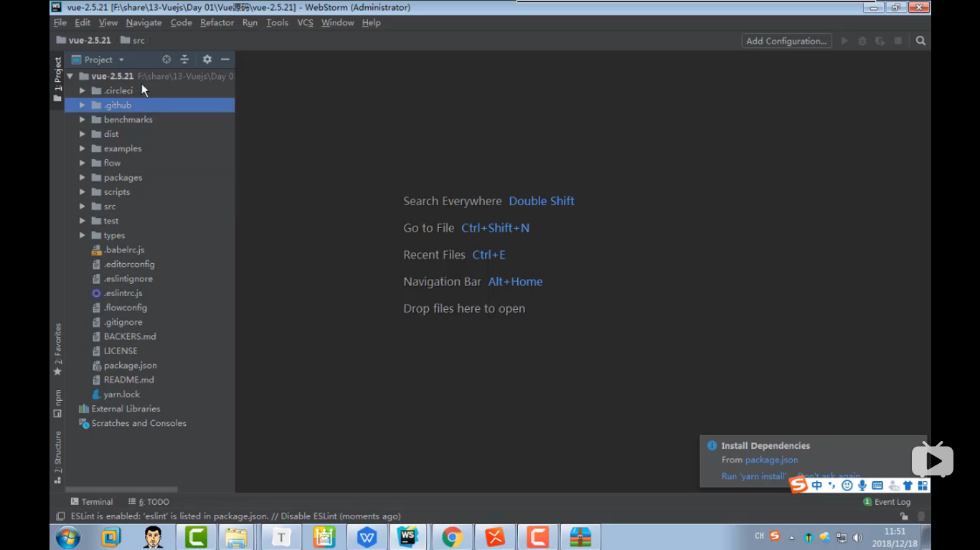Image resolution: width=980 pixels, height=550 pixels.
Task: Show hidden tray icons arrow
Action: pyautogui.click(x=792, y=537)
